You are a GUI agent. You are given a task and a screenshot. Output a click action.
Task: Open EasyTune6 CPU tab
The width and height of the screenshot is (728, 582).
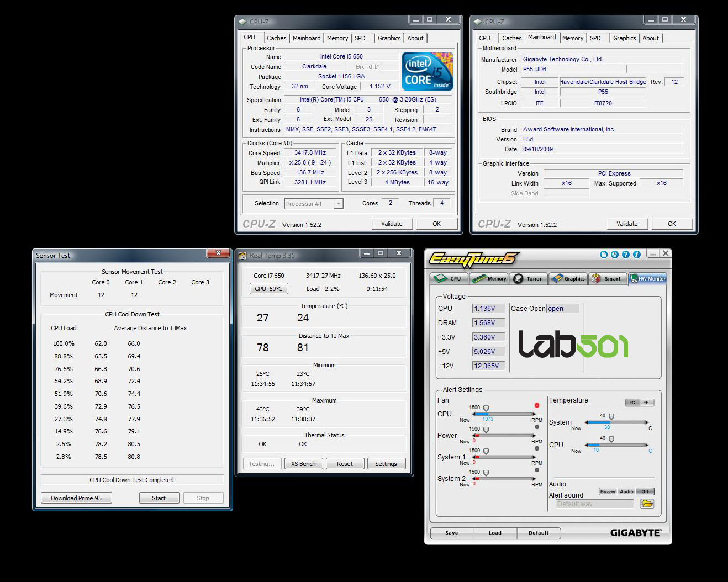[x=449, y=278]
